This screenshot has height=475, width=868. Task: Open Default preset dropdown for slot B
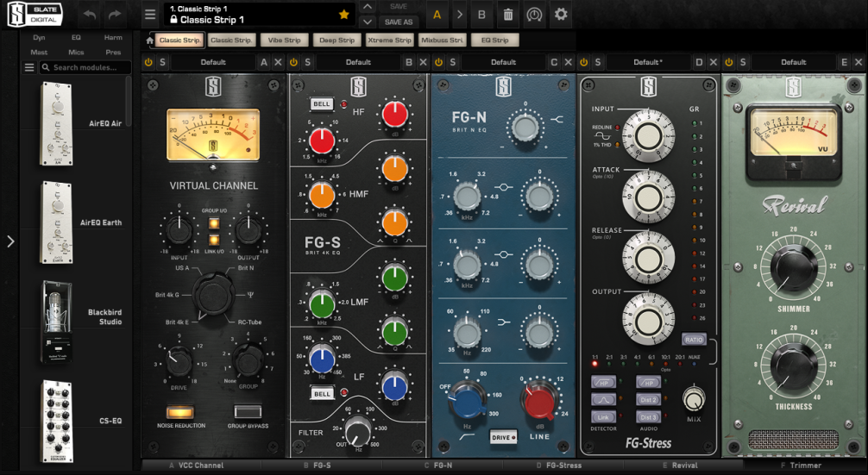358,62
